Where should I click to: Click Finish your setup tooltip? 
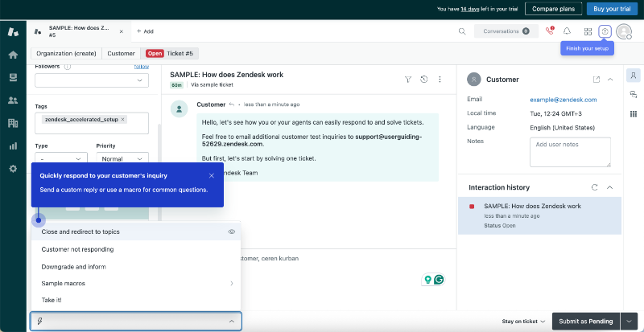[x=588, y=48]
